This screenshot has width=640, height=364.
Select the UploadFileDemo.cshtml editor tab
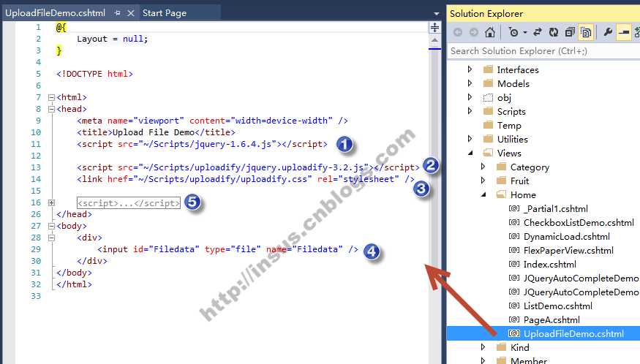tap(55, 13)
